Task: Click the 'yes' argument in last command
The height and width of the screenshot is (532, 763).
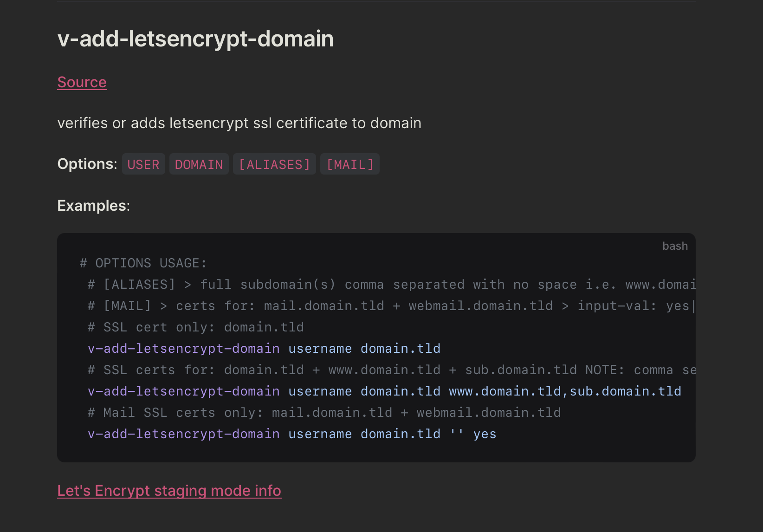Action: (485, 434)
